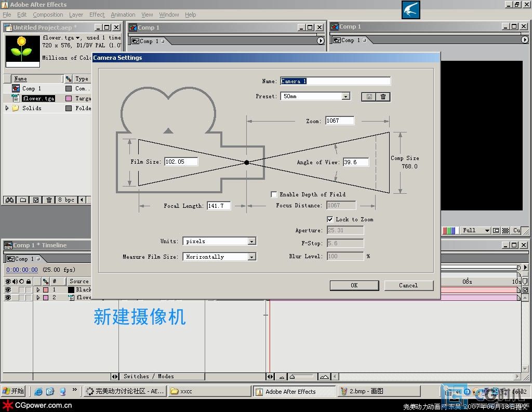532x412 pixels.
Task: Open the Edit menu
Action: 22,15
